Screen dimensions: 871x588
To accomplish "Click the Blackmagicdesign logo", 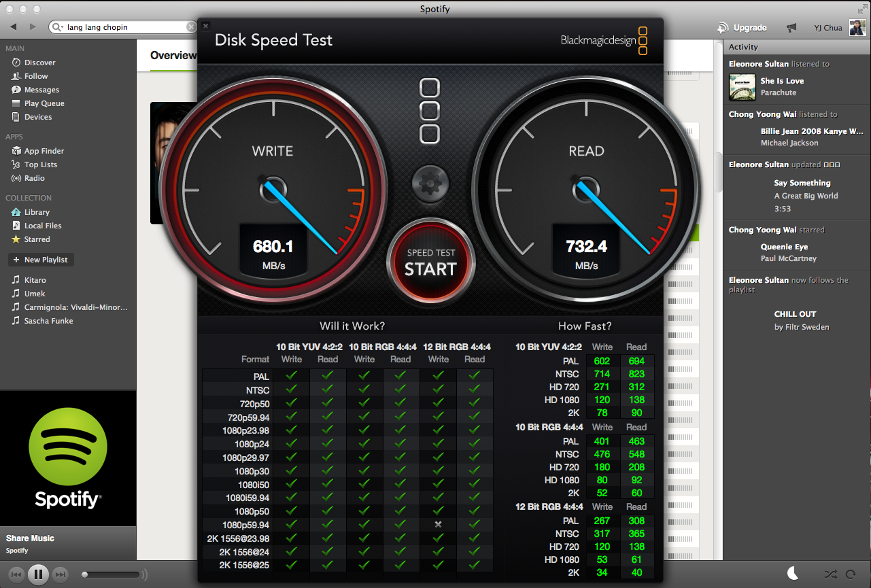I will pyautogui.click(x=604, y=41).
